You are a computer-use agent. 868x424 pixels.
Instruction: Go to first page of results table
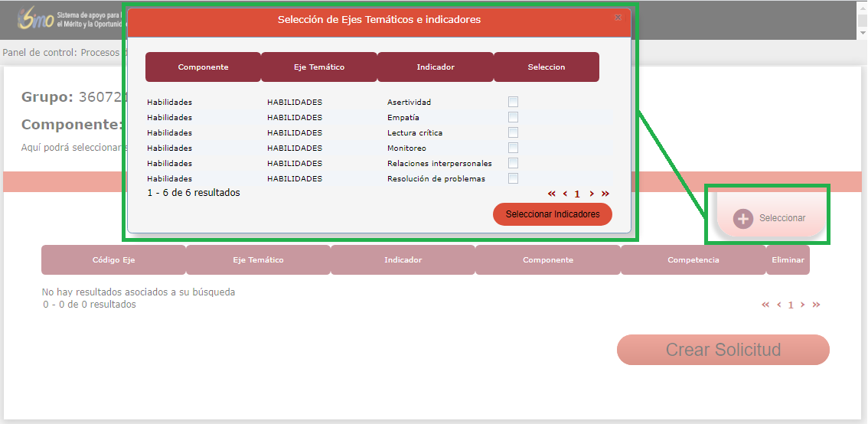(765, 305)
